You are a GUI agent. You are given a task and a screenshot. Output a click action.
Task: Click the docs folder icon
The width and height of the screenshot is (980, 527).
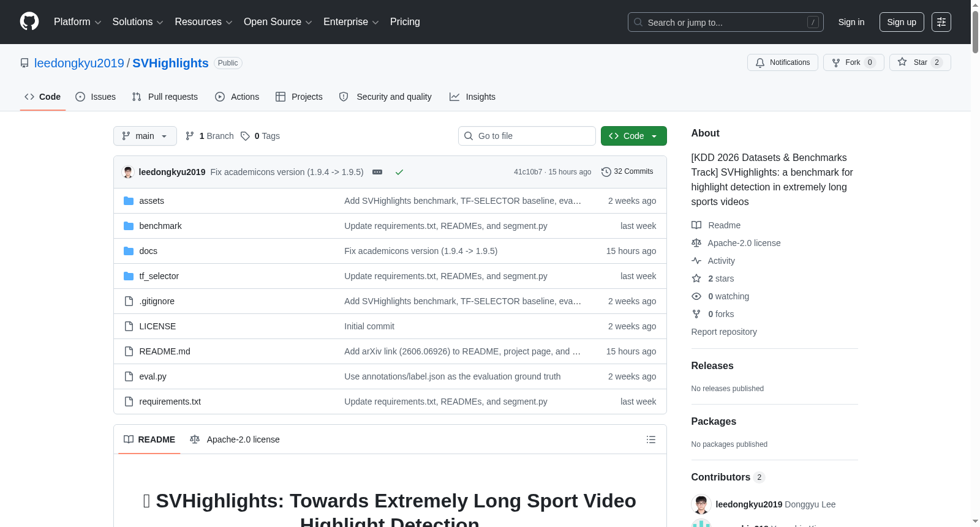pos(129,251)
